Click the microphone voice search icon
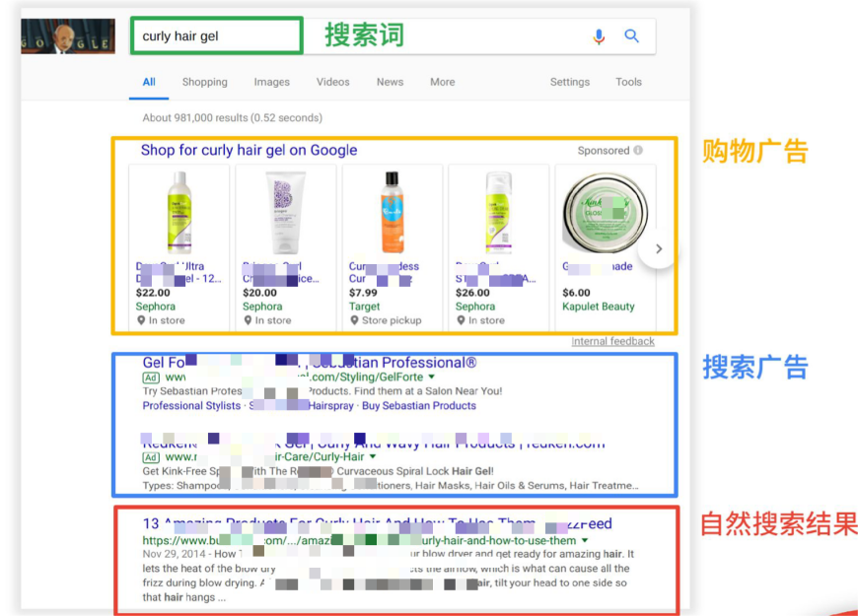Viewport: 858px width, 616px height. click(x=599, y=36)
